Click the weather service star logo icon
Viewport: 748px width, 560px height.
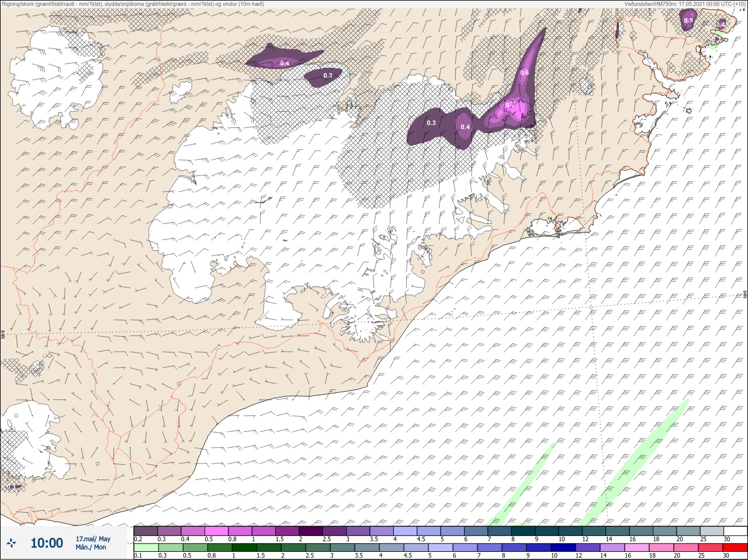pyautogui.click(x=11, y=543)
